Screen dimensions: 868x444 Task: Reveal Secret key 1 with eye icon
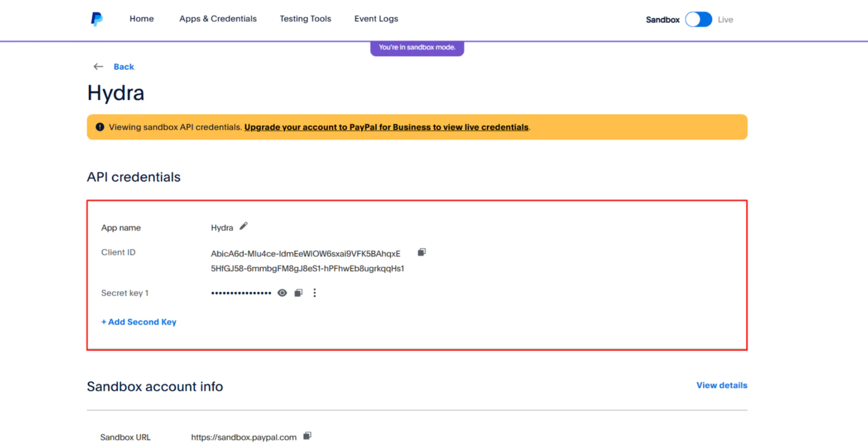tap(282, 293)
